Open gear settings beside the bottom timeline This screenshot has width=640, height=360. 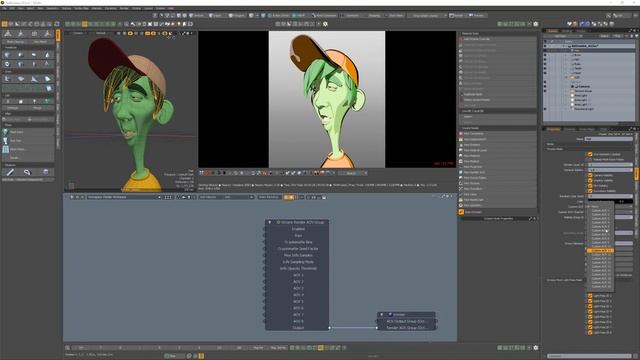click(x=536, y=348)
